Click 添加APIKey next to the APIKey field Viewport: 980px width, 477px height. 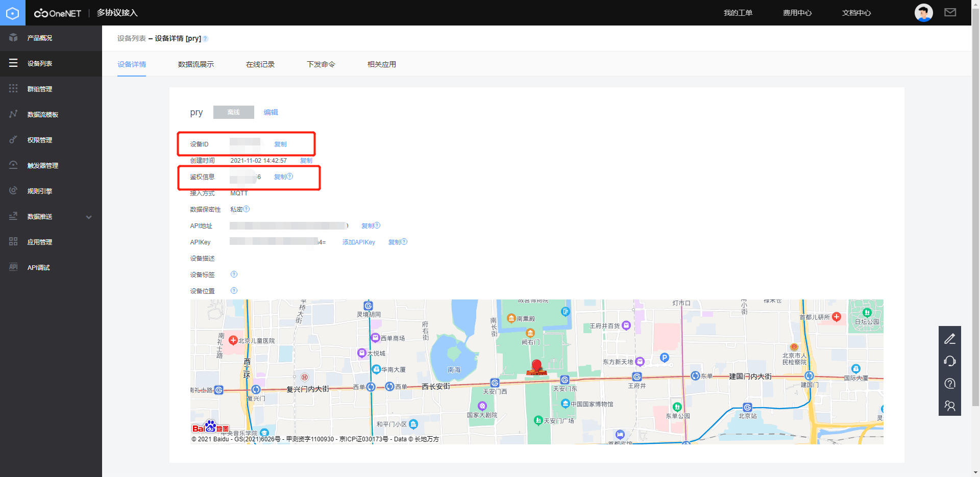pos(358,242)
